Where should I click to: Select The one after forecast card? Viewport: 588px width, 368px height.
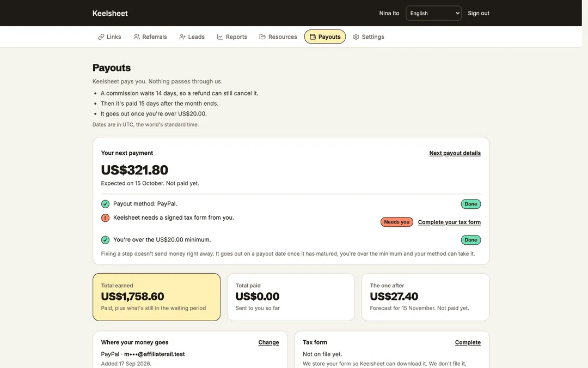click(425, 297)
